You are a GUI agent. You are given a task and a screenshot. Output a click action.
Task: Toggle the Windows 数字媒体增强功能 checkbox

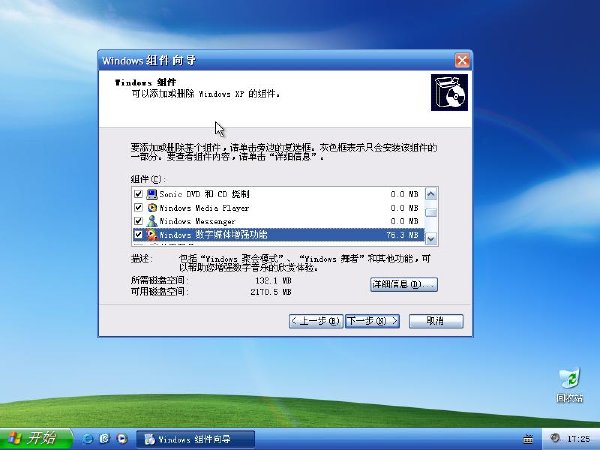pos(138,234)
